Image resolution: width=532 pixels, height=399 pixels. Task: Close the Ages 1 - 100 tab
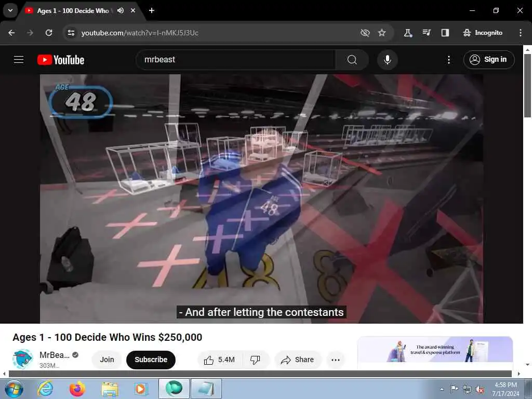(133, 10)
